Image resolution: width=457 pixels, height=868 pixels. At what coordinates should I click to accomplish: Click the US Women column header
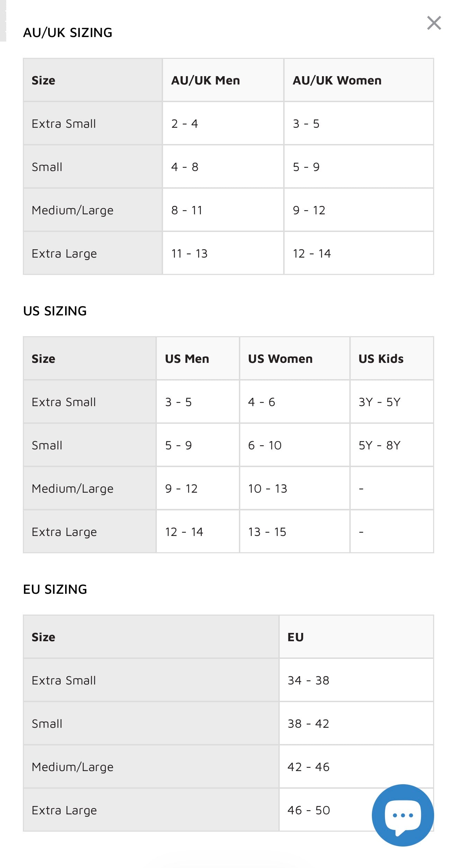coord(295,358)
